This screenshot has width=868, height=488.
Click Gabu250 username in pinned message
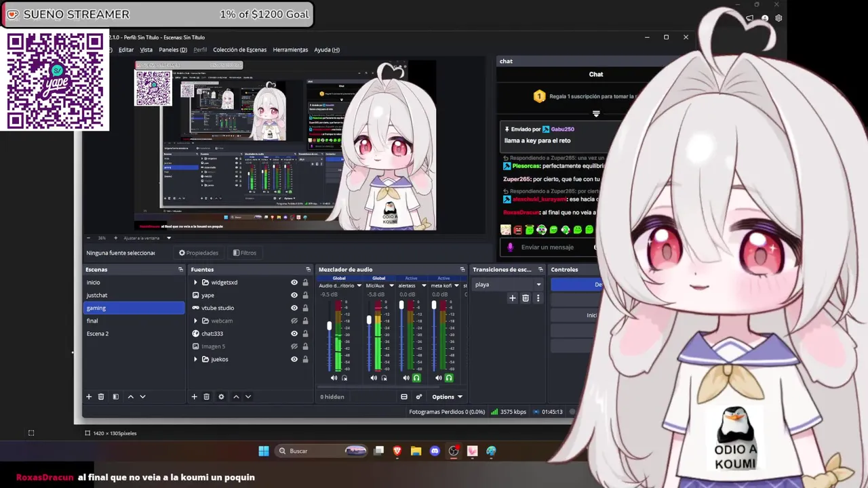(563, 129)
